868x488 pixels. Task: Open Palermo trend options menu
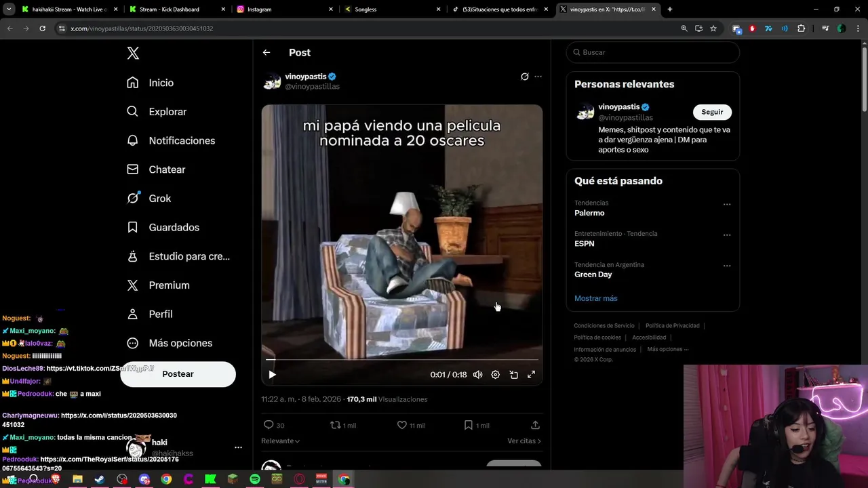[x=727, y=204]
